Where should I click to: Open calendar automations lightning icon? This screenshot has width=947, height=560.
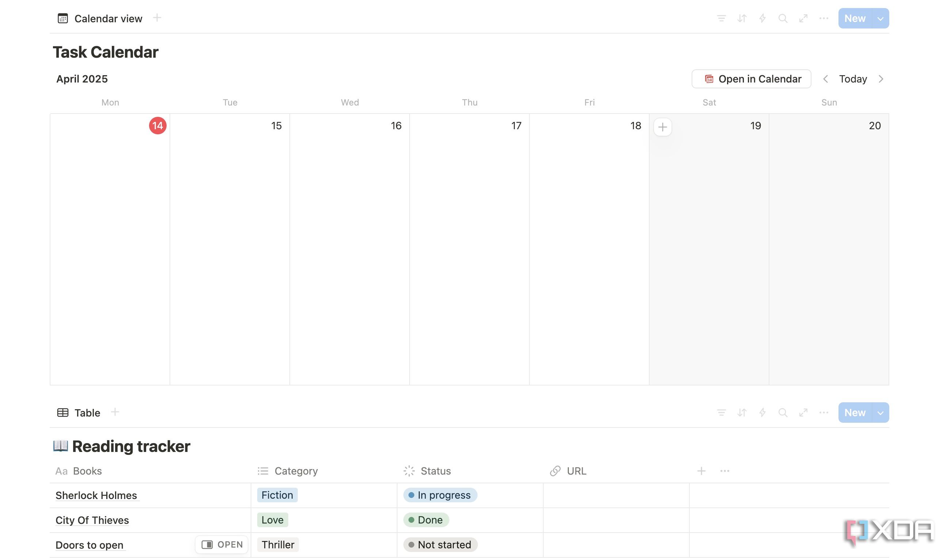click(x=762, y=18)
